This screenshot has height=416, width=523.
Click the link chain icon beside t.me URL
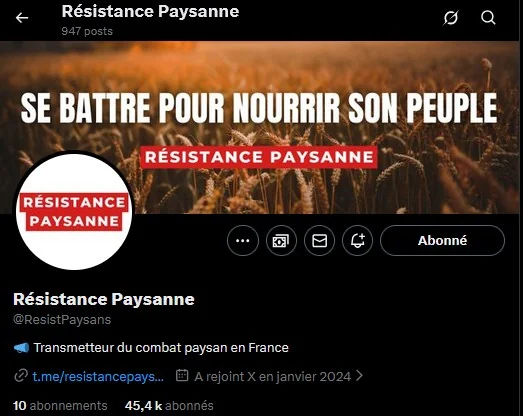coord(21,376)
